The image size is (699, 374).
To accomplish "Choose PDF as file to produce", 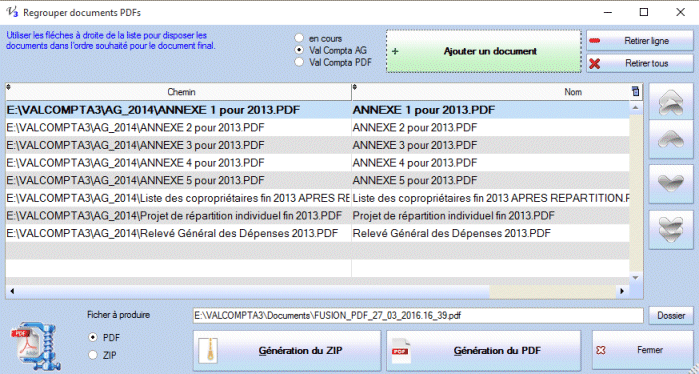I will pos(93,337).
